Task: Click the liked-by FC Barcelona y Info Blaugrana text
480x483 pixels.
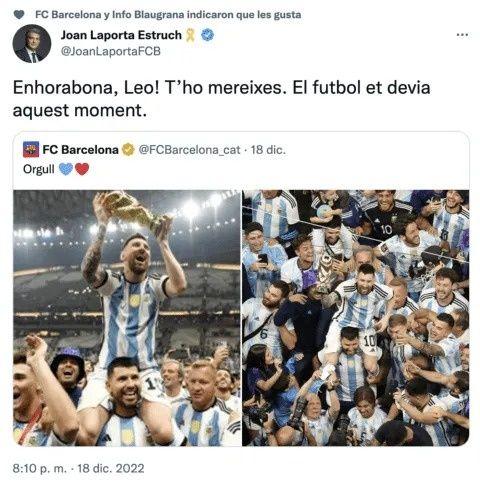Action: click(x=168, y=15)
